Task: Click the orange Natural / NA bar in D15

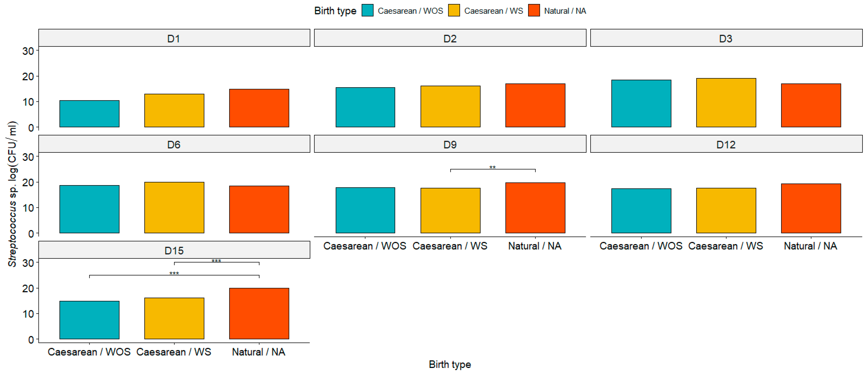Action: 259,313
